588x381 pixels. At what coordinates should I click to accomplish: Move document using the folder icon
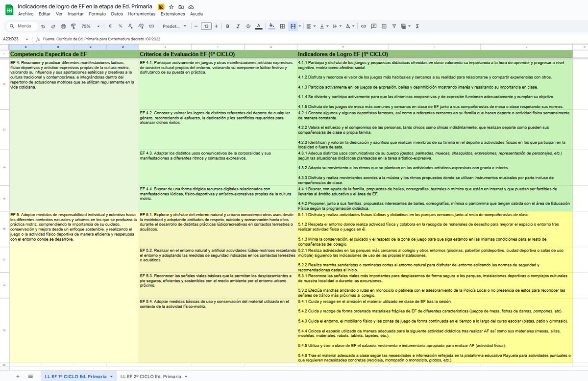(181, 7)
